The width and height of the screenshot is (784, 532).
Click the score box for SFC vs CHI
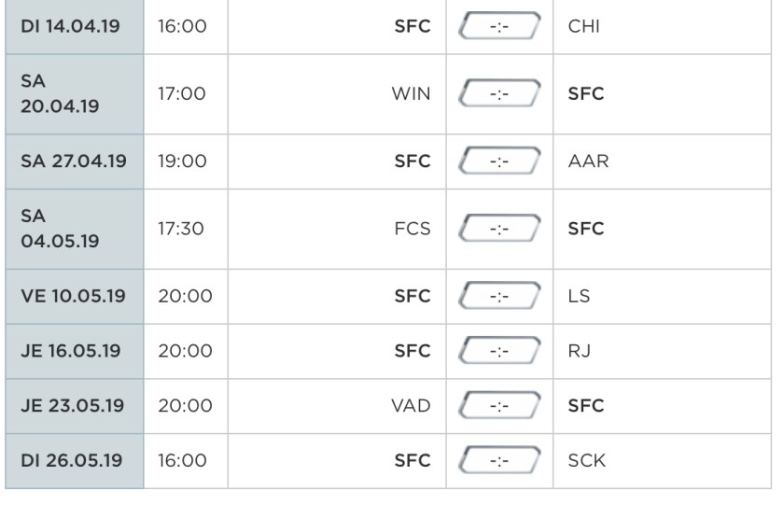499,26
